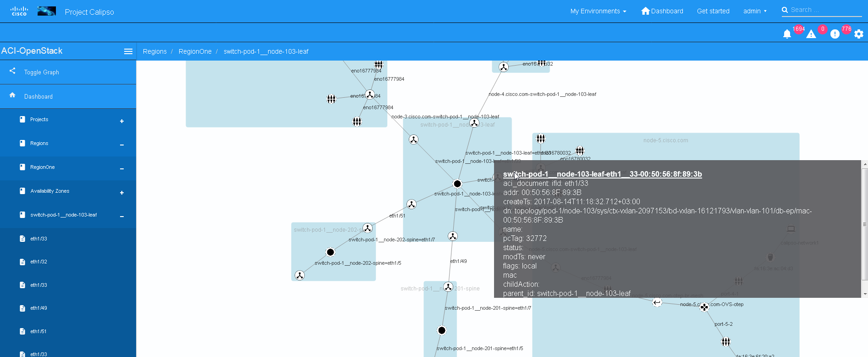Collapse the RegionOne tree with minus

[x=122, y=169]
